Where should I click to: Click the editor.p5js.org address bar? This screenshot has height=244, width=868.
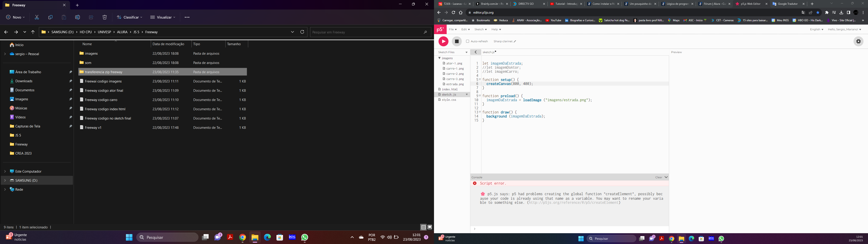[x=633, y=12]
